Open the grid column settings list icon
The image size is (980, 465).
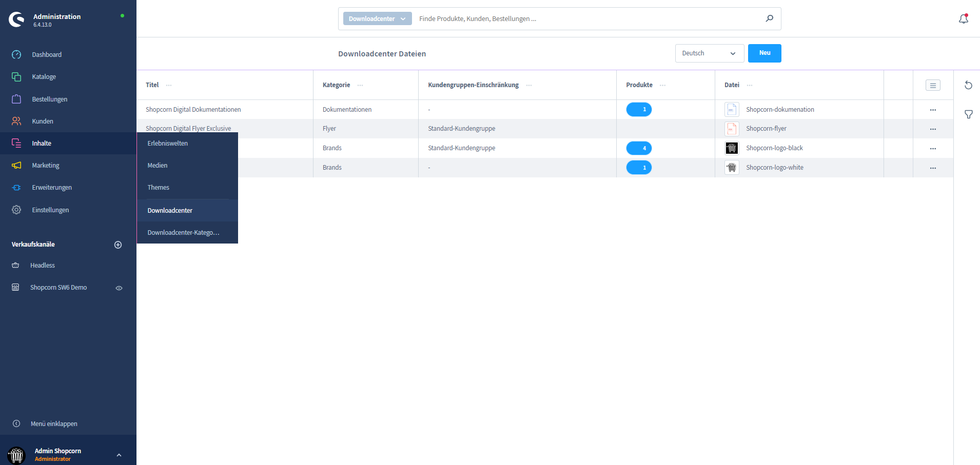click(933, 85)
